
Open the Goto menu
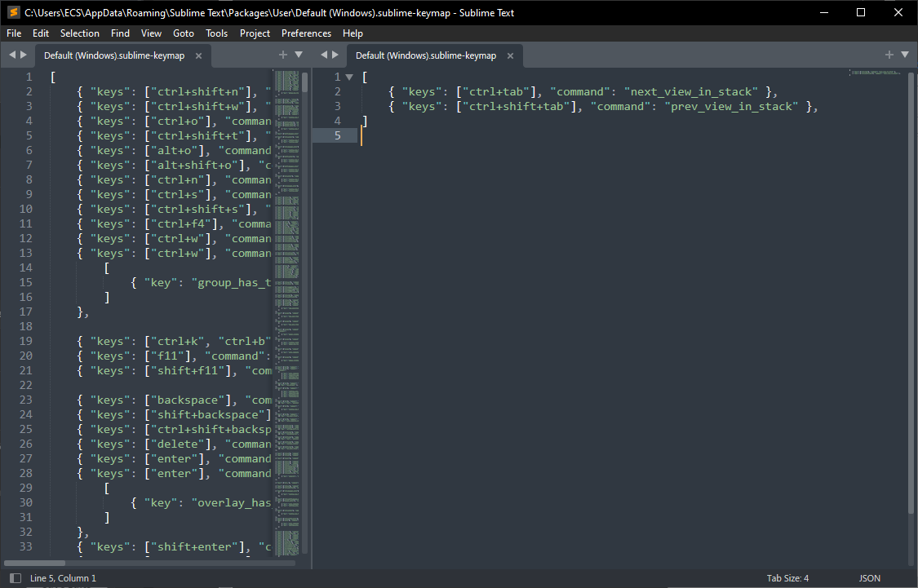point(184,33)
